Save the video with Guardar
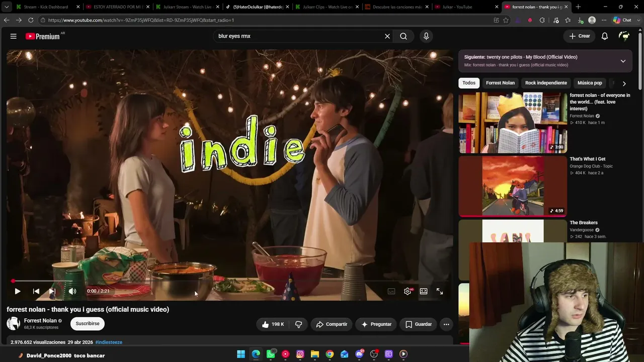This screenshot has height=362, width=644. 419,324
